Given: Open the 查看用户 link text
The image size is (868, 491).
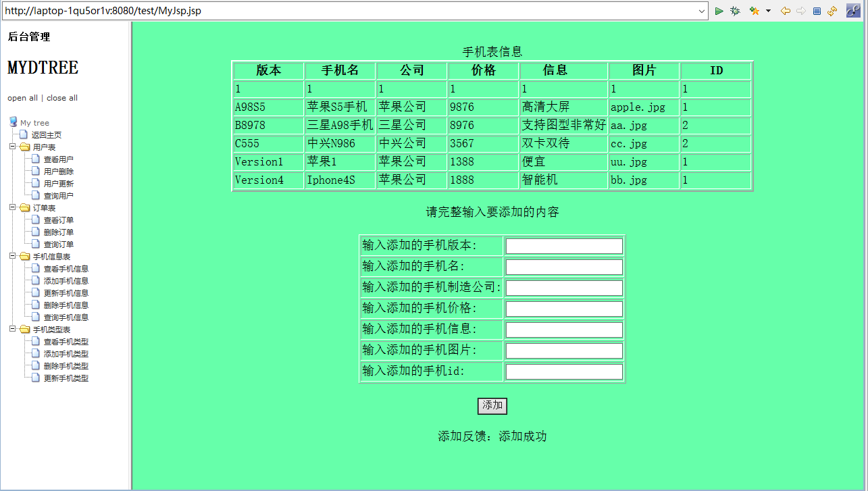Looking at the screenshot, I should pos(59,159).
